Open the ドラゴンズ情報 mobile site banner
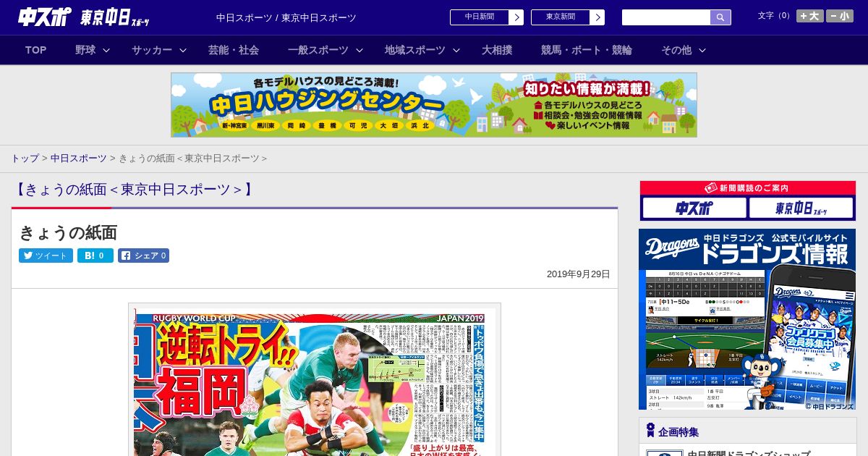Image resolution: width=868 pixels, height=456 pixels. [747, 319]
